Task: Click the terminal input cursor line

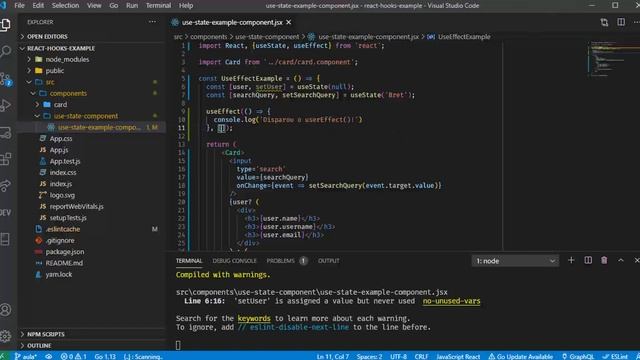Action: click(178, 345)
